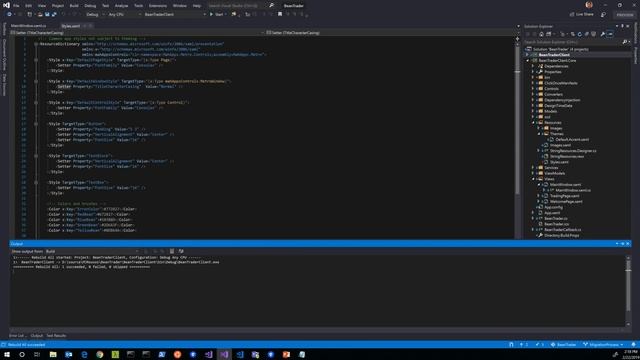Viewport: 640px width, 360px height.
Task: Click the Visual Studio logo icon
Action: click(6, 5)
